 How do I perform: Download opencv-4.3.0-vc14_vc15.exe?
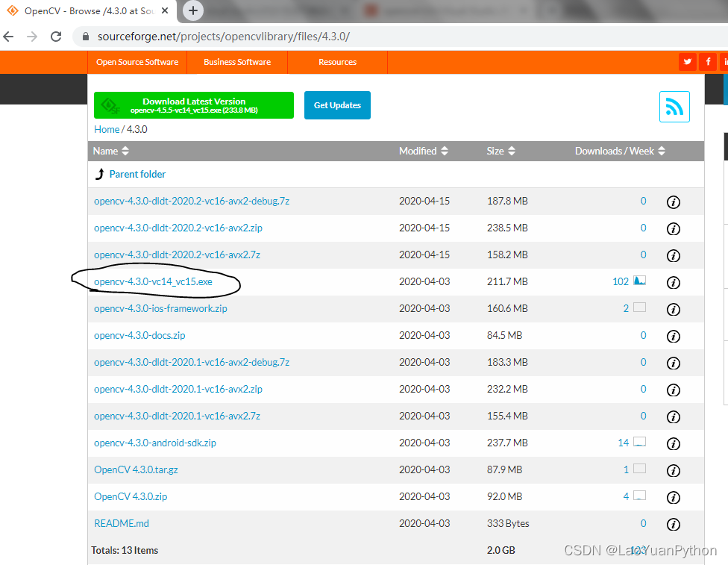(x=153, y=281)
